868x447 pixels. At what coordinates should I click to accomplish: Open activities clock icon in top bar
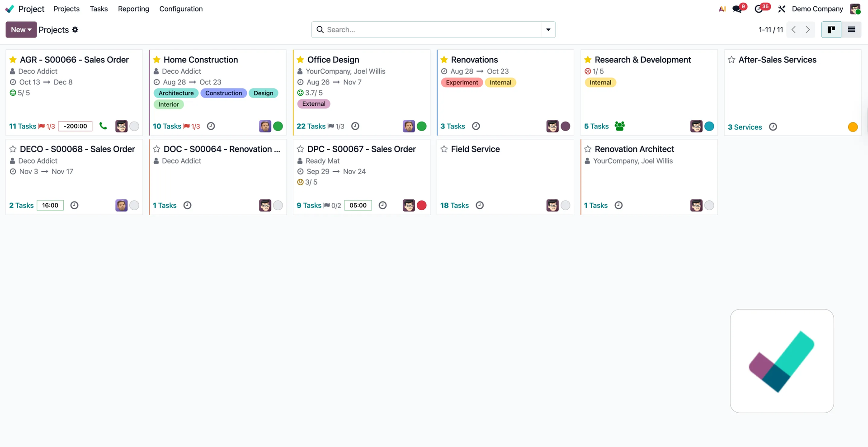click(759, 9)
